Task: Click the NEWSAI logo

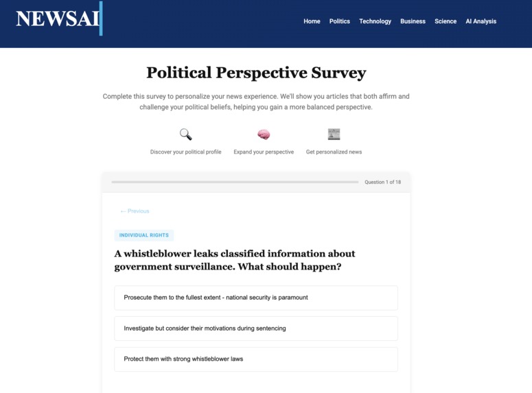Action: (59, 19)
